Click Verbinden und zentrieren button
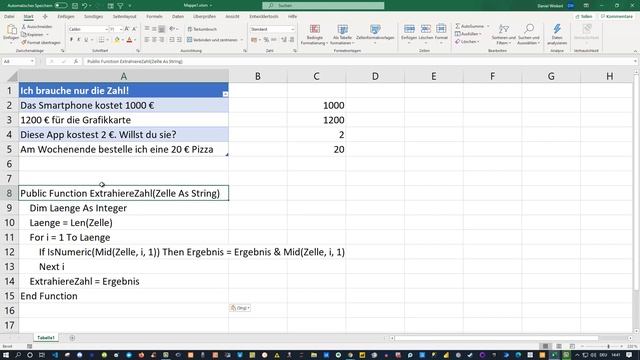The height and width of the screenshot is (360, 640). point(212,40)
